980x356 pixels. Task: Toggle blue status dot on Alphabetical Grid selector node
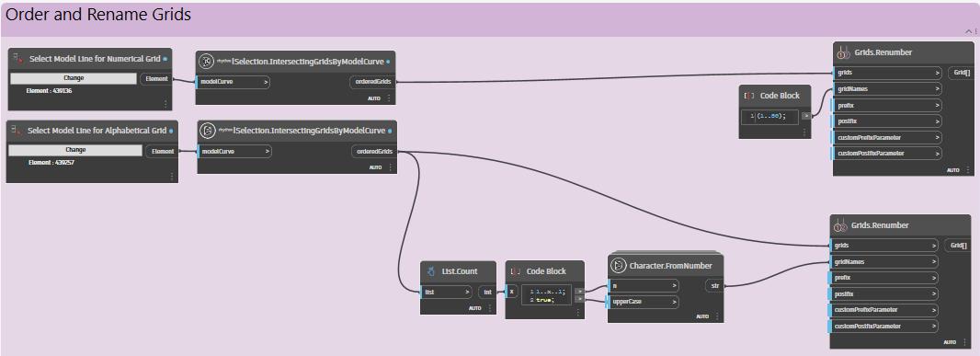171,131
